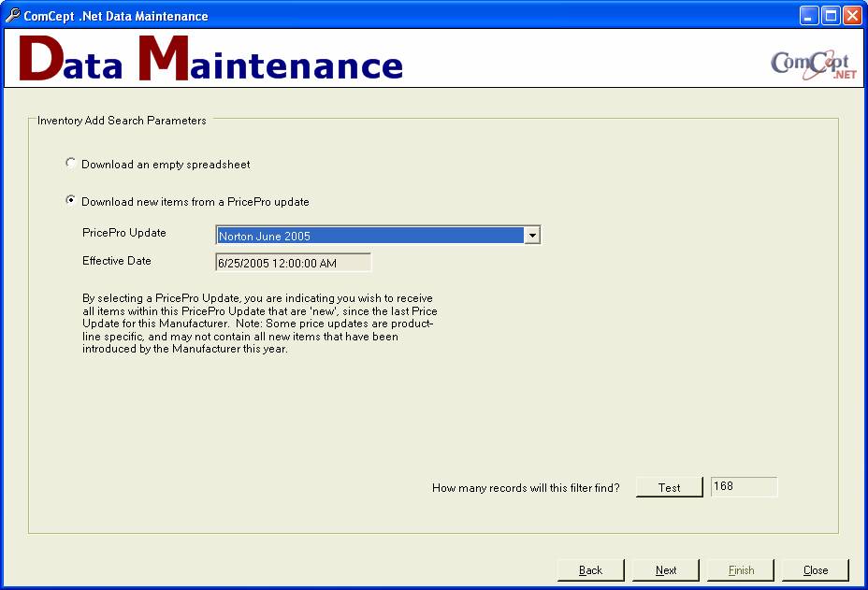Click the record count box showing 168

click(x=744, y=486)
